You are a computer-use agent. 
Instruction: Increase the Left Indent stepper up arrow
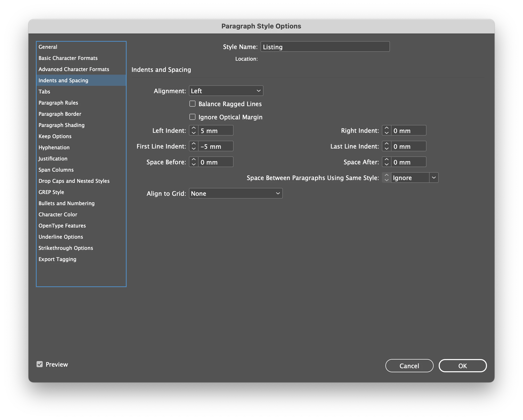(193, 128)
